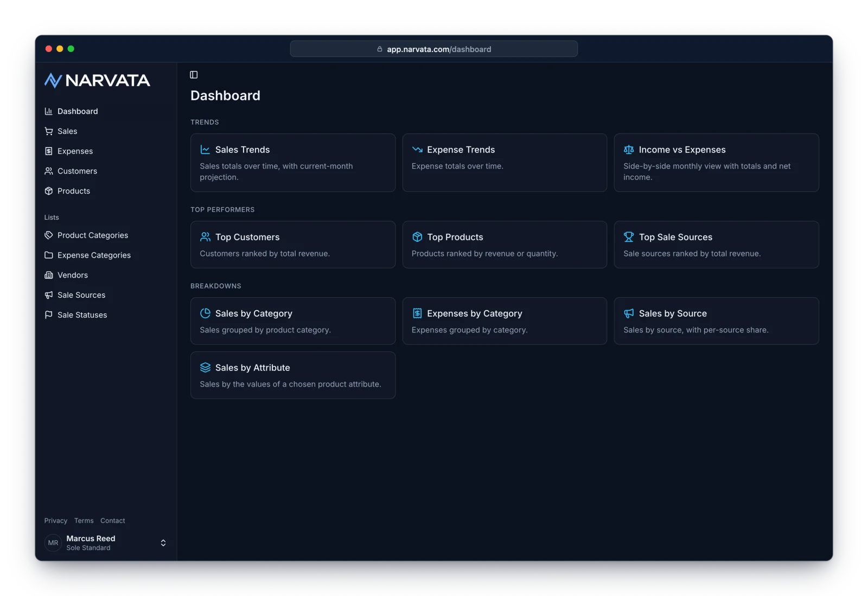
Task: Open the Privacy link
Action: point(56,521)
